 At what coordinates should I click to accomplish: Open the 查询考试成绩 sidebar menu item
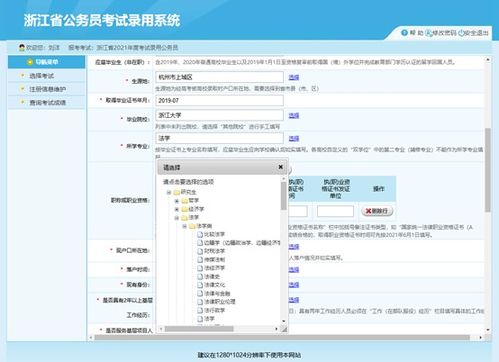[x=47, y=102]
